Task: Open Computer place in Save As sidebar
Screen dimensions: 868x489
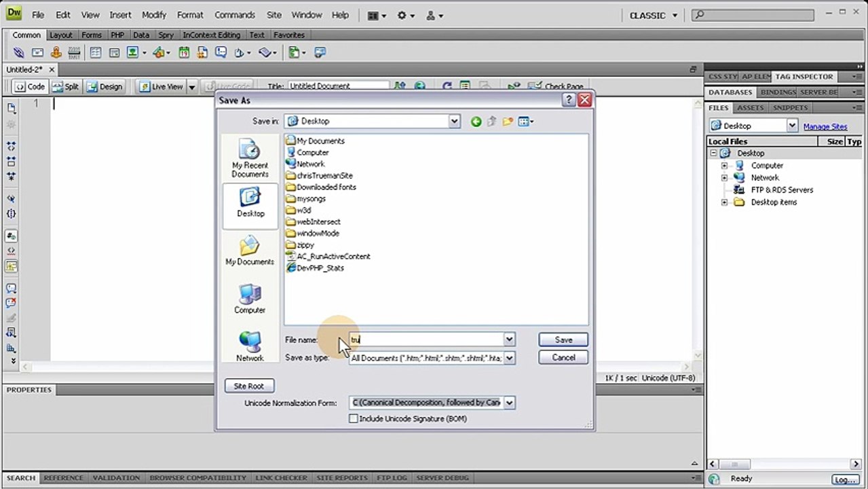Action: (x=250, y=299)
